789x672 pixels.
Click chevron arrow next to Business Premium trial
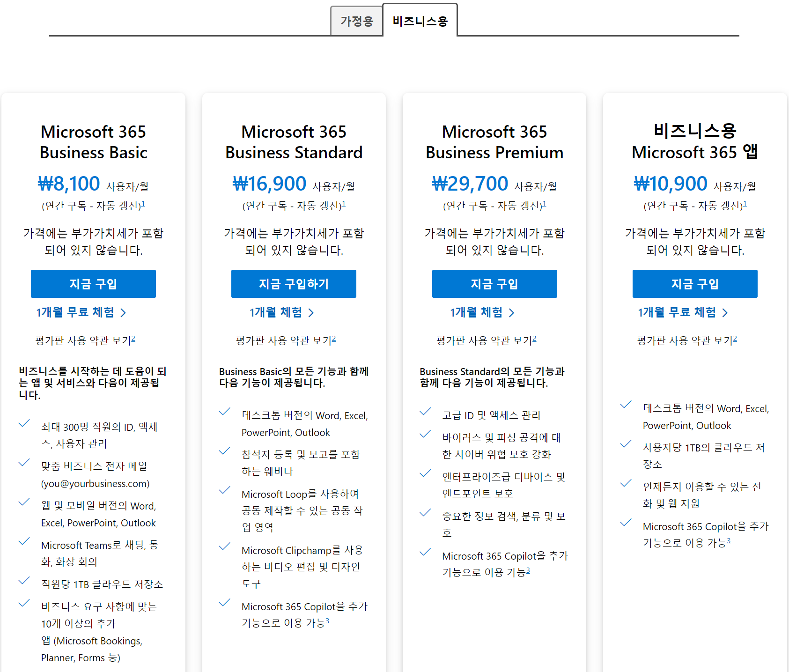(x=511, y=313)
